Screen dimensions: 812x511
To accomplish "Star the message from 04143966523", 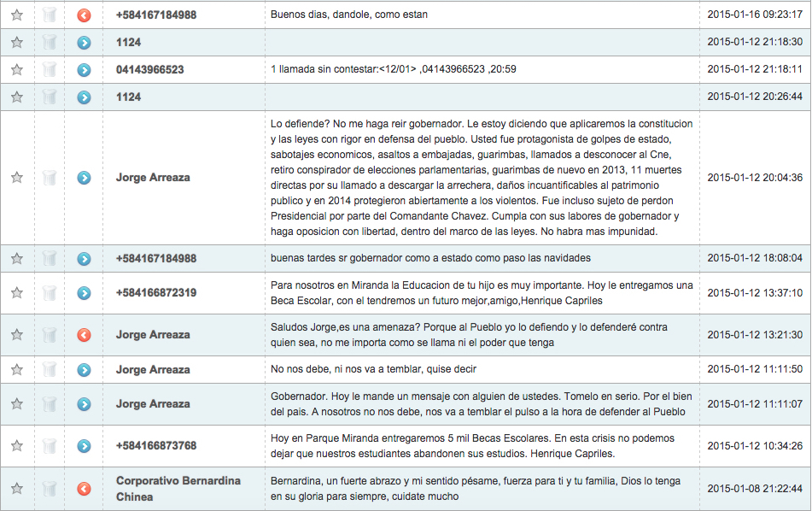I will [17, 69].
